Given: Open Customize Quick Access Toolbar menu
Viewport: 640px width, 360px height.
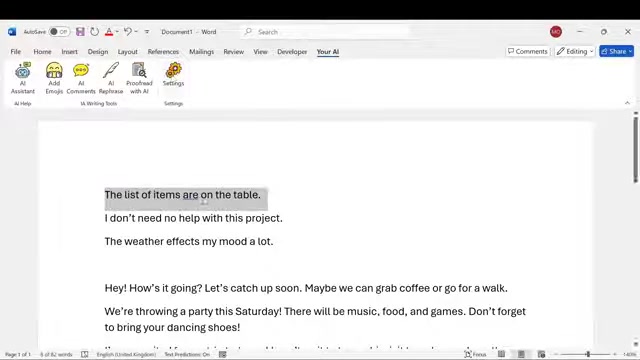Looking at the screenshot, I should tap(147, 32).
